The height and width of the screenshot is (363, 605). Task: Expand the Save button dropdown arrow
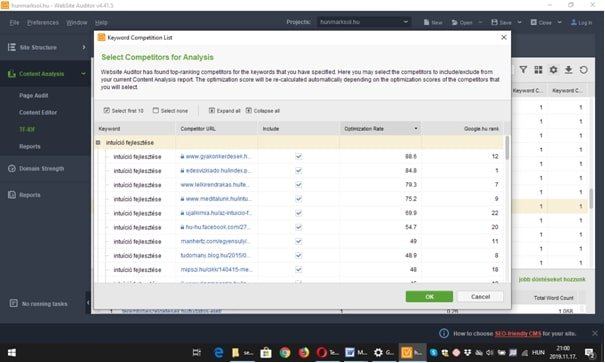(x=519, y=22)
